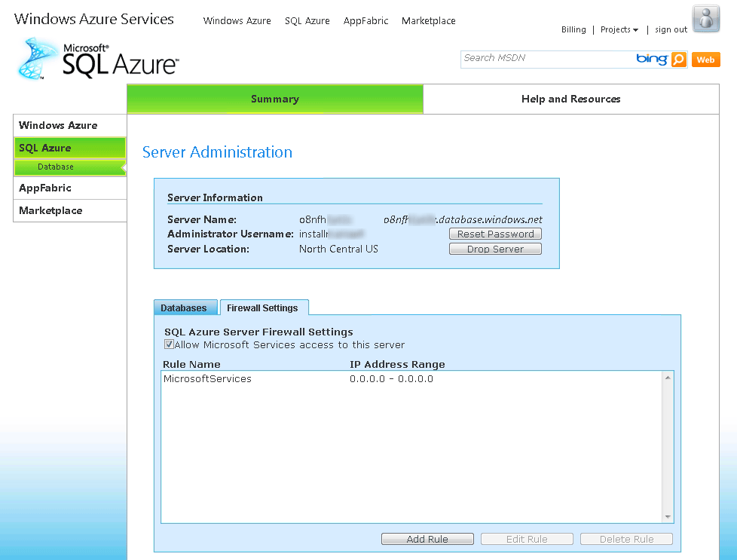This screenshot has height=560, width=737.
Task: Click the IP Address Range column header
Action: click(x=397, y=364)
